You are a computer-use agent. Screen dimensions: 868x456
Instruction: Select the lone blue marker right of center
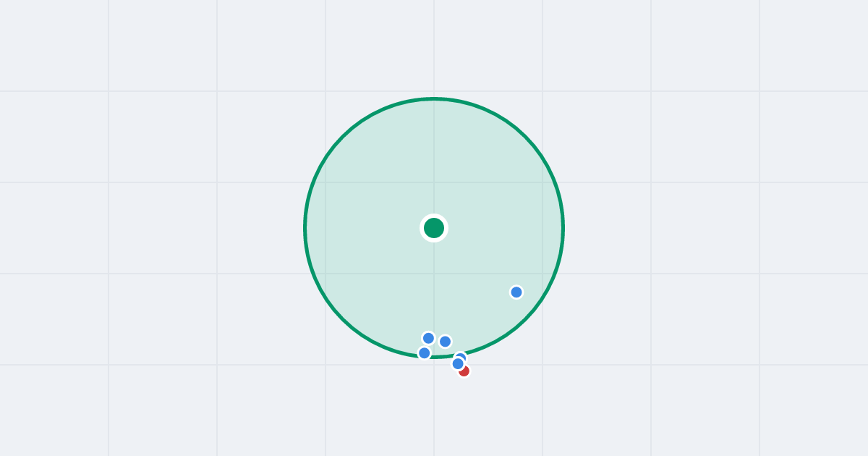tap(516, 292)
